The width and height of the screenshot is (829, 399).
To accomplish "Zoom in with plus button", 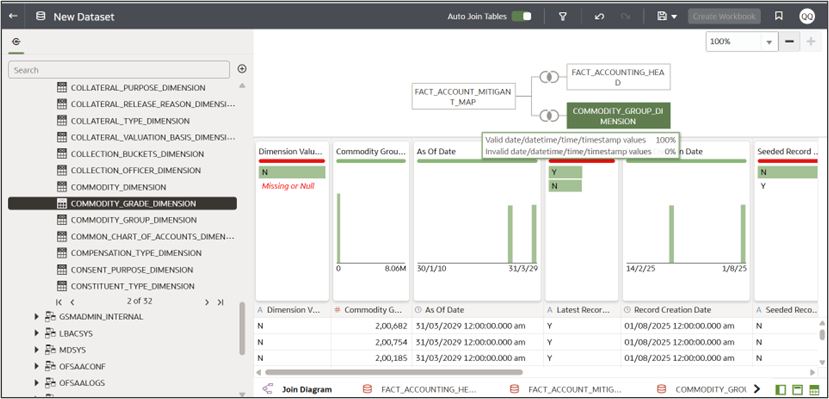I will [810, 42].
